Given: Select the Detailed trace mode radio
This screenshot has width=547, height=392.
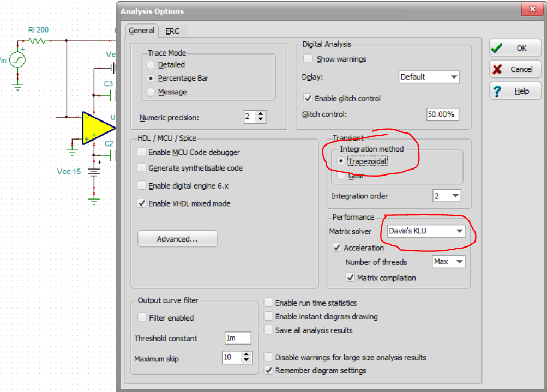Looking at the screenshot, I should tap(151, 65).
